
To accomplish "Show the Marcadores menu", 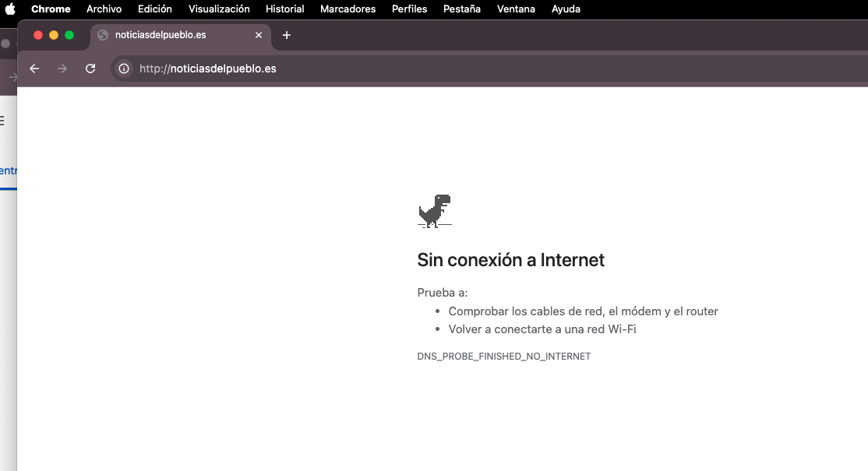I will [x=348, y=9].
